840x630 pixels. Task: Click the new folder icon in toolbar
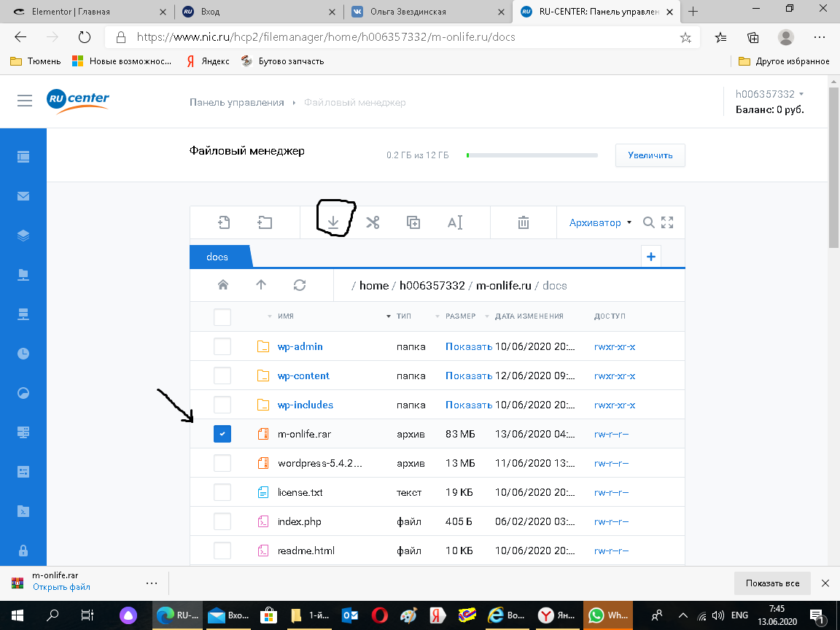[265, 222]
